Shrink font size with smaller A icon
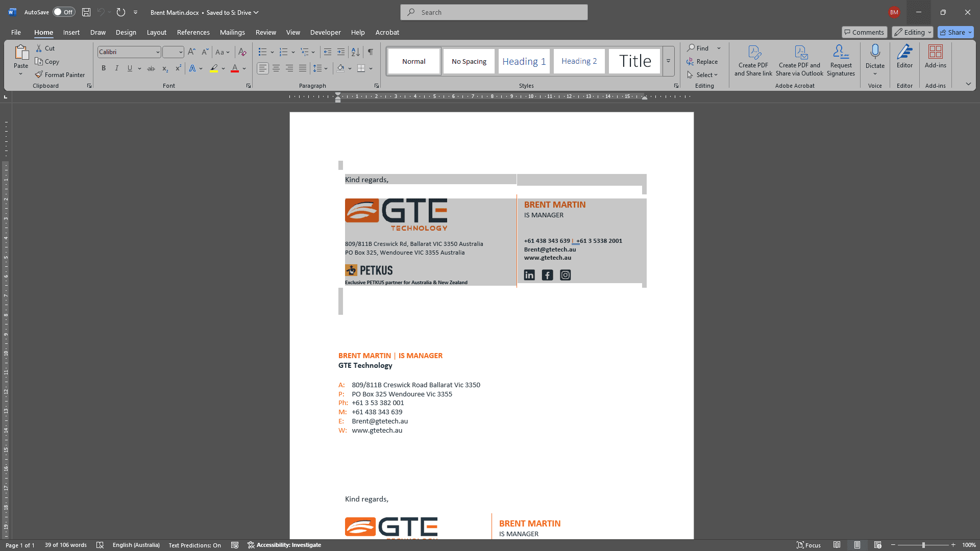This screenshot has width=980, height=551. pyautogui.click(x=205, y=52)
